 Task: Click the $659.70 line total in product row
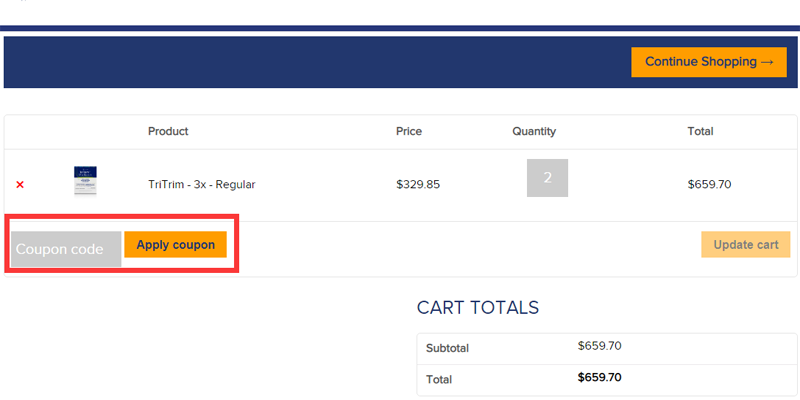[x=710, y=184]
